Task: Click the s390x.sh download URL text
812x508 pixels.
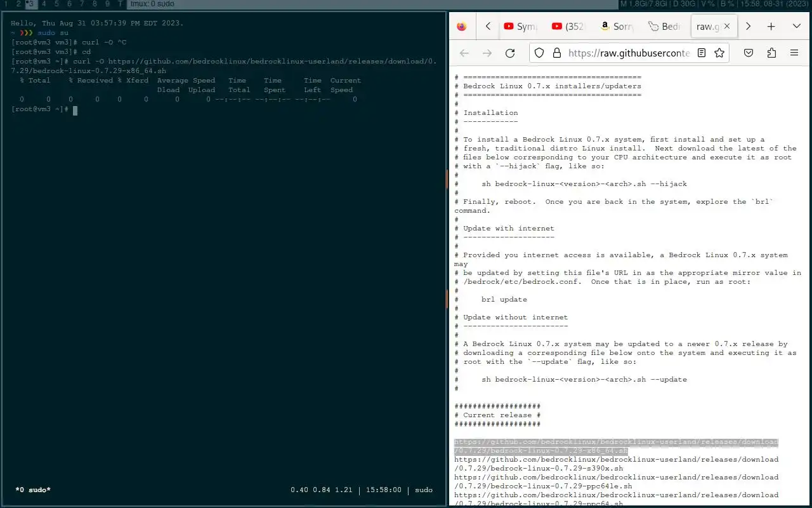Action: pos(616,464)
